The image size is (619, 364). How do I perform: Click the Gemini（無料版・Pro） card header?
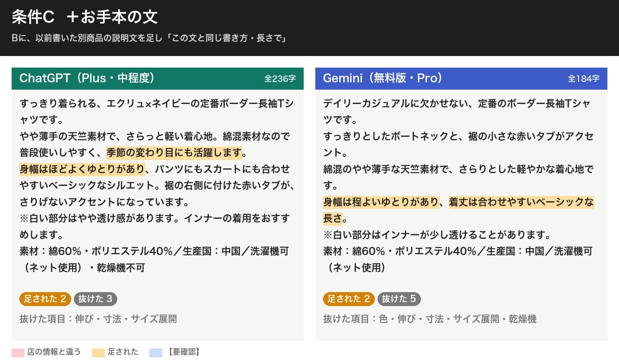tap(461, 78)
